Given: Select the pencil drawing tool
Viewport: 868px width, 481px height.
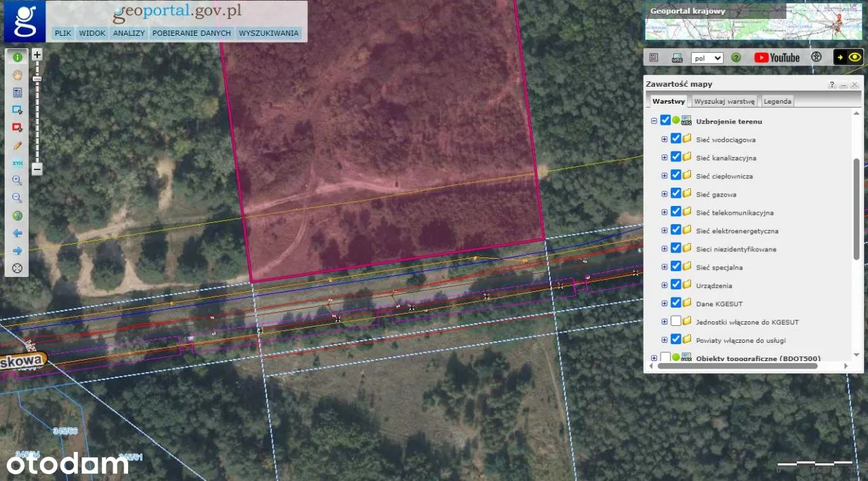Looking at the screenshot, I should pos(18,146).
